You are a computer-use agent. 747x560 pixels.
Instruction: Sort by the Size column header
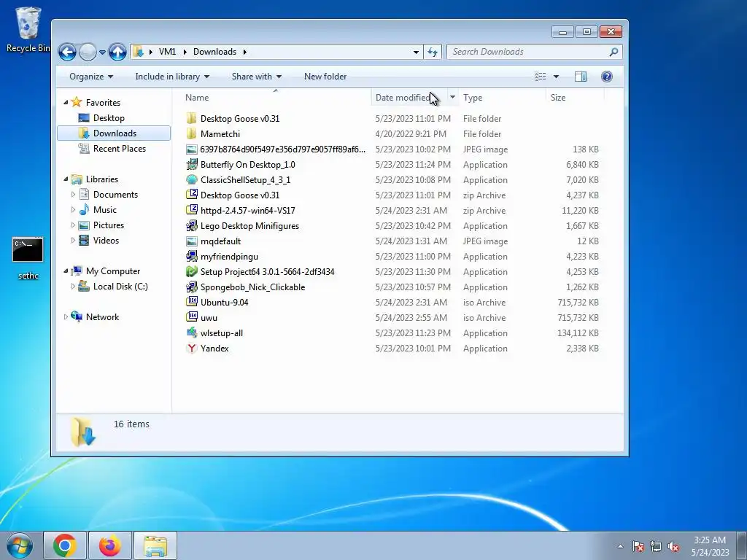pos(575,97)
